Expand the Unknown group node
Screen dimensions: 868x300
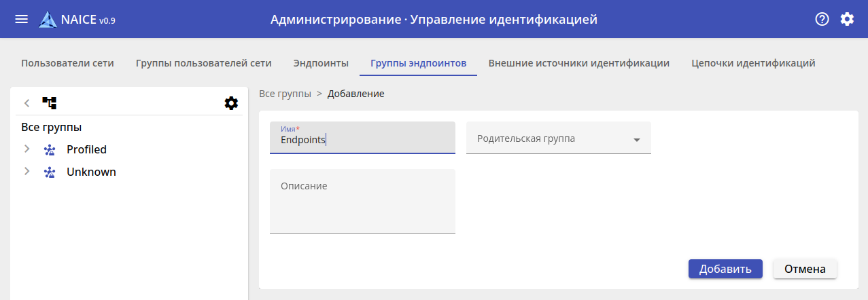(x=27, y=172)
